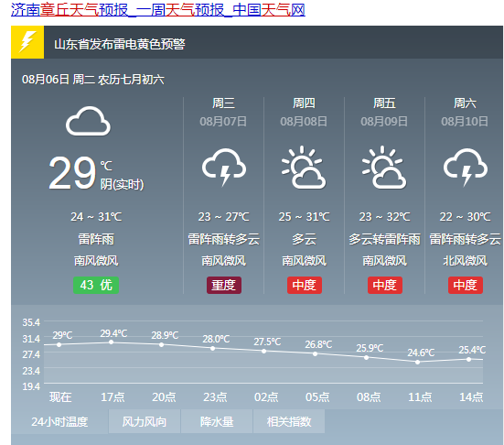This screenshot has width=504, height=445.
Task: Click the 25 ~ 31℃ range for 周四
Action: pos(304,217)
